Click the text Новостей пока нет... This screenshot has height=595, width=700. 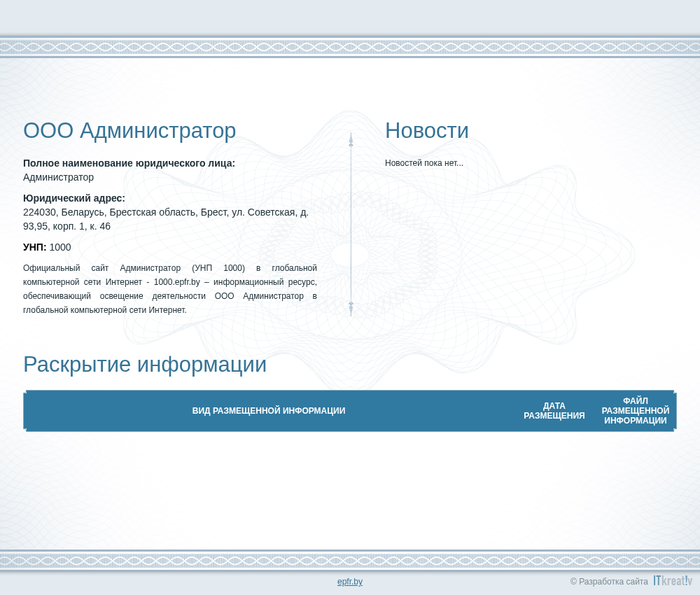423,163
